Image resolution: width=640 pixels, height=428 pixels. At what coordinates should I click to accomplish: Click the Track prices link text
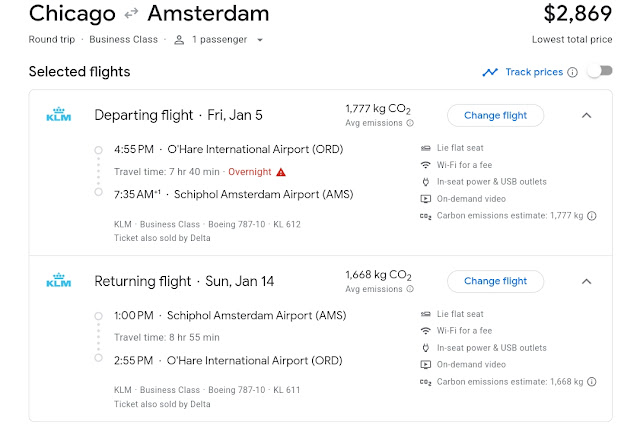point(533,72)
